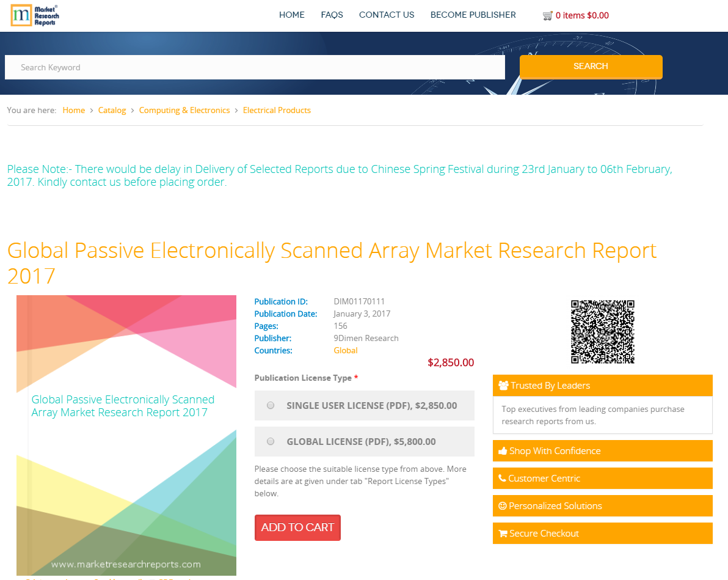Viewport: 728px width, 580px height.
Task: Open the BECOME PUBLISHER menu item
Action: coord(473,15)
